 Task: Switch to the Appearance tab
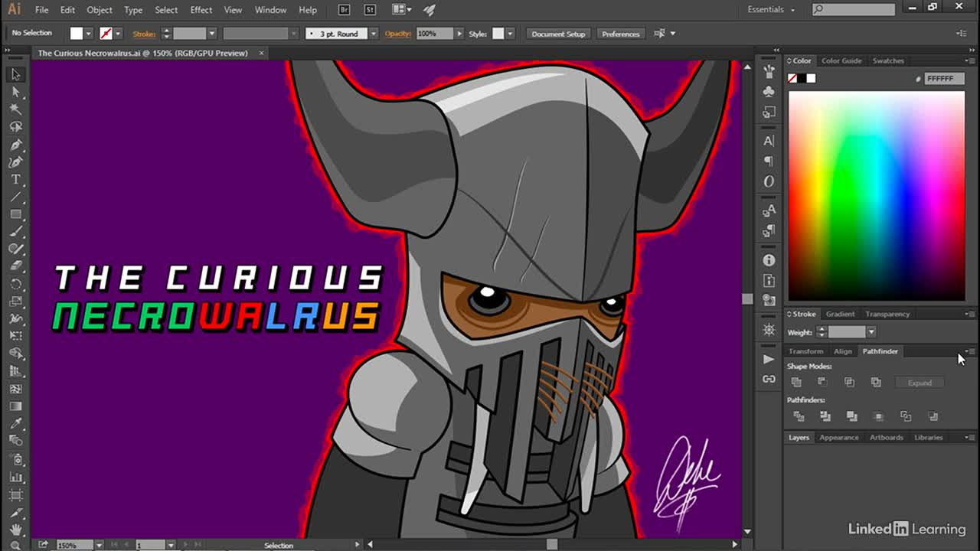(839, 438)
